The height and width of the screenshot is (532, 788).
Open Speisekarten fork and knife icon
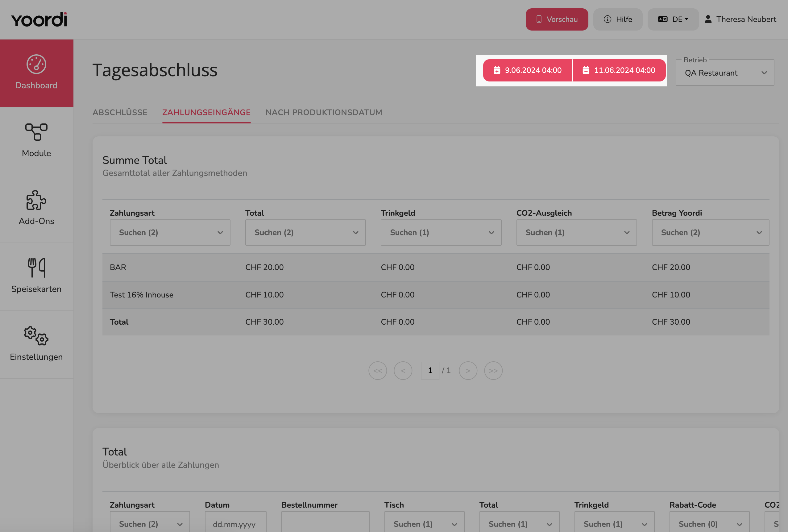pyautogui.click(x=36, y=268)
